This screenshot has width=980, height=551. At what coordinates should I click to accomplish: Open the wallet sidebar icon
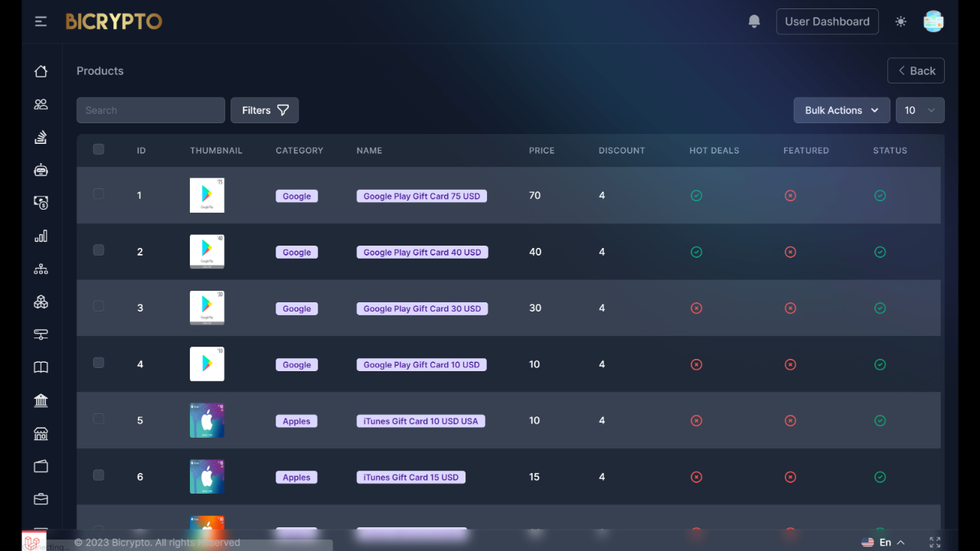click(x=41, y=466)
